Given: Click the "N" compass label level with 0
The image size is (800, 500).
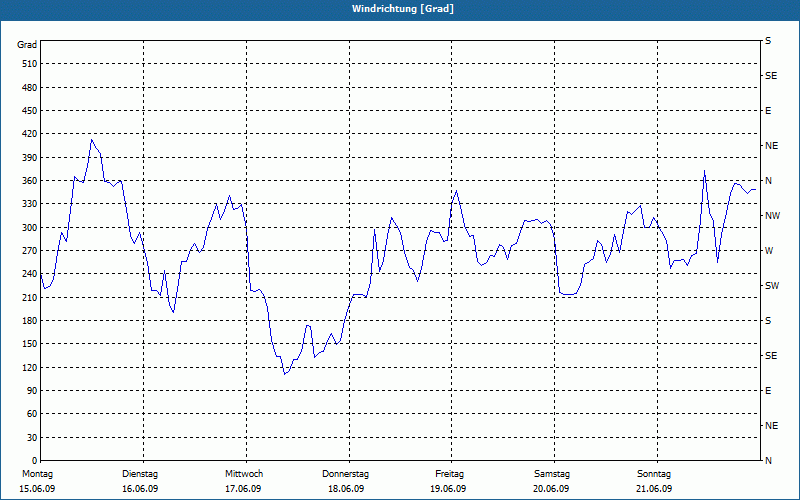Looking at the screenshot, I should click(x=768, y=461).
